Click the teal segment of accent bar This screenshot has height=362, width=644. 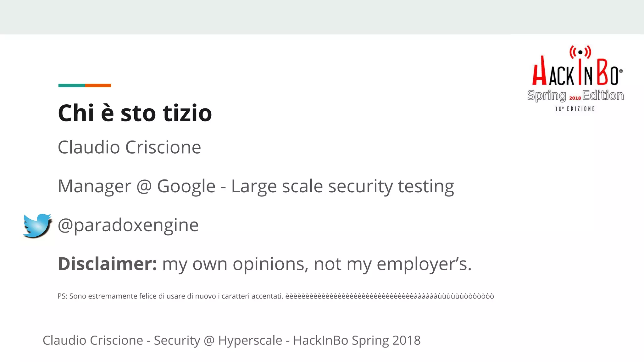[x=71, y=85]
